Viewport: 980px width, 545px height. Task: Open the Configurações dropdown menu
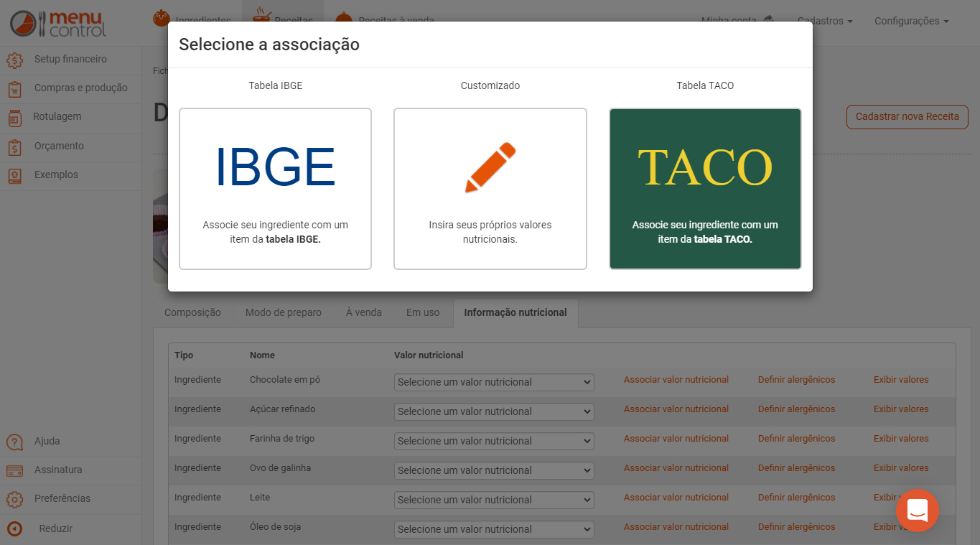tap(911, 21)
